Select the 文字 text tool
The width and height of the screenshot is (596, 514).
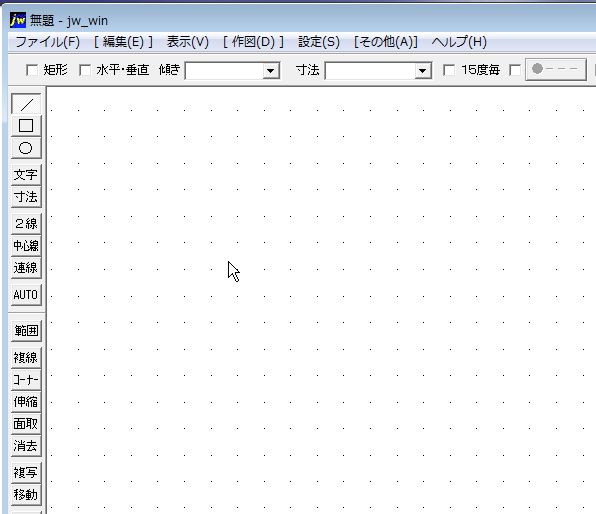26,175
